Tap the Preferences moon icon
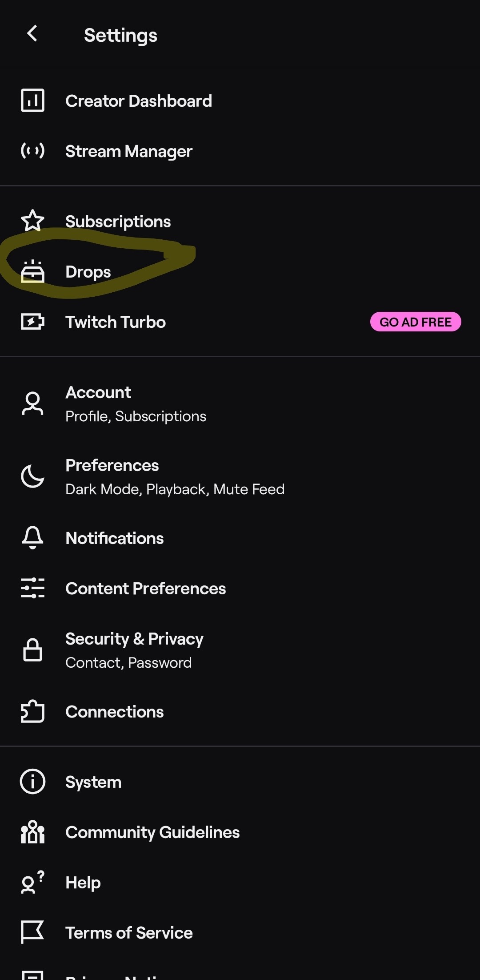This screenshot has width=480, height=980. pos(32,476)
